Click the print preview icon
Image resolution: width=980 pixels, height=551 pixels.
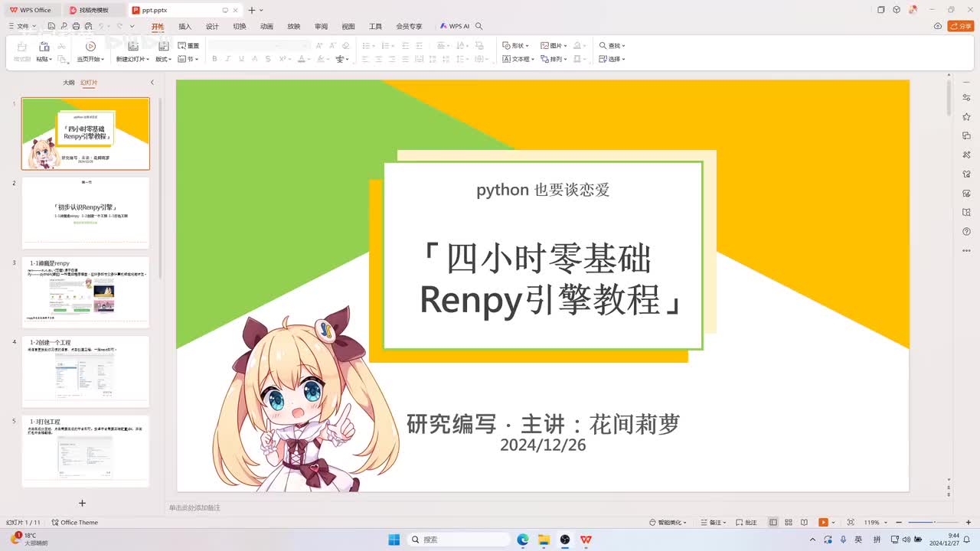pyautogui.click(x=89, y=26)
